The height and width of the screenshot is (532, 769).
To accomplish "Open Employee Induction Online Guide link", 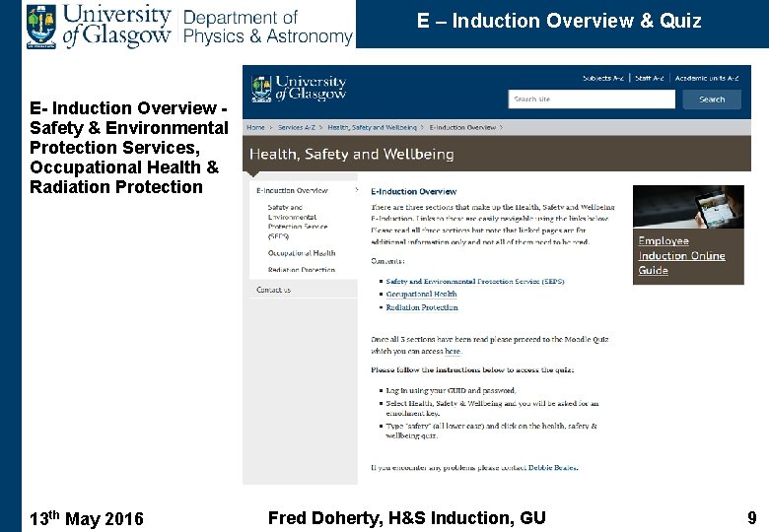I will coord(681,256).
